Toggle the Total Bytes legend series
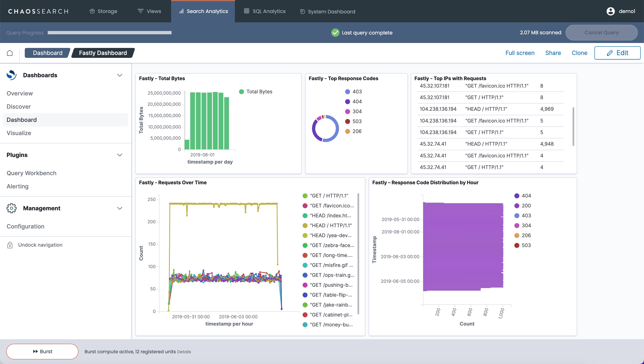The height and width of the screenshot is (364, 644). click(x=259, y=92)
